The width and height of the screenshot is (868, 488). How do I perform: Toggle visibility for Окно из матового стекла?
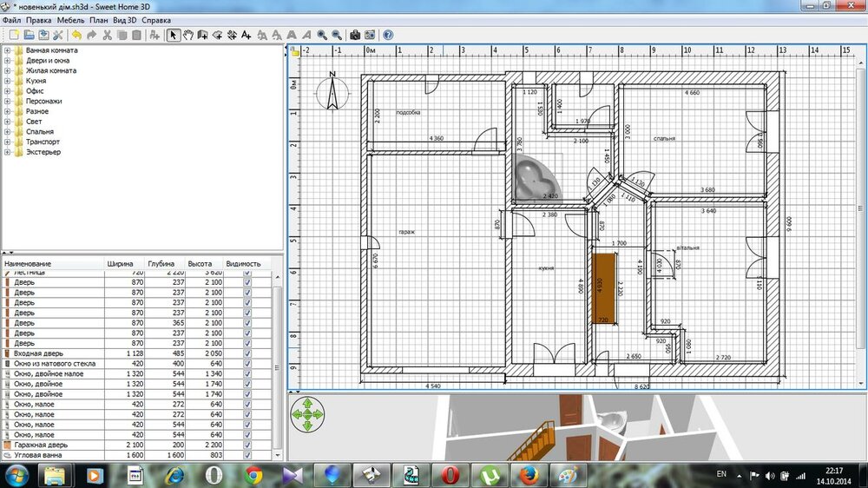click(x=248, y=364)
